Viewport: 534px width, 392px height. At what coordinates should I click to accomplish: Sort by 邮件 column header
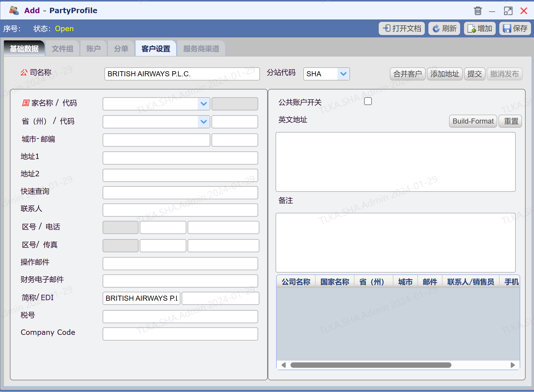click(x=430, y=282)
